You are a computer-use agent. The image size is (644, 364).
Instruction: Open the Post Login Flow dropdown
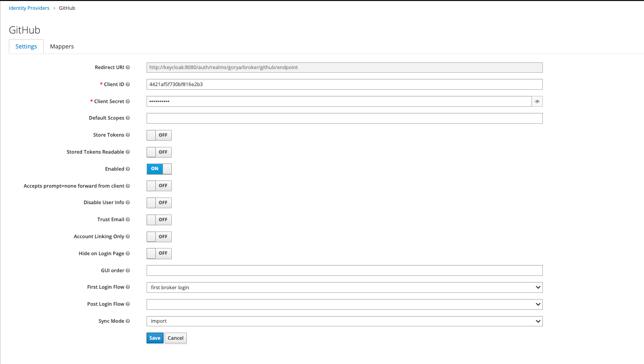click(345, 304)
